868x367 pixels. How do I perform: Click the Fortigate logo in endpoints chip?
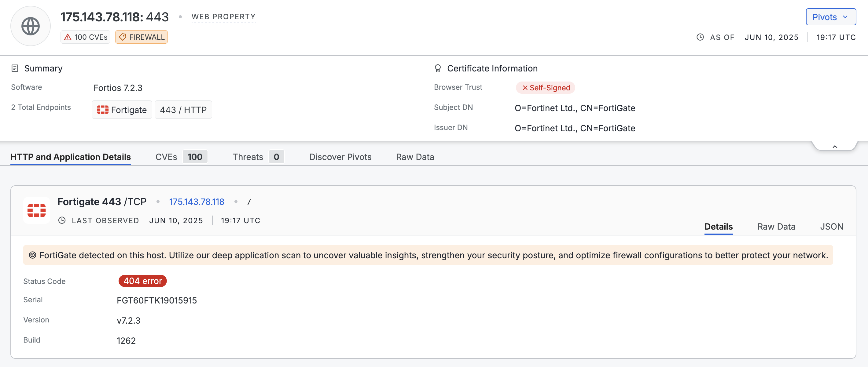coord(103,110)
